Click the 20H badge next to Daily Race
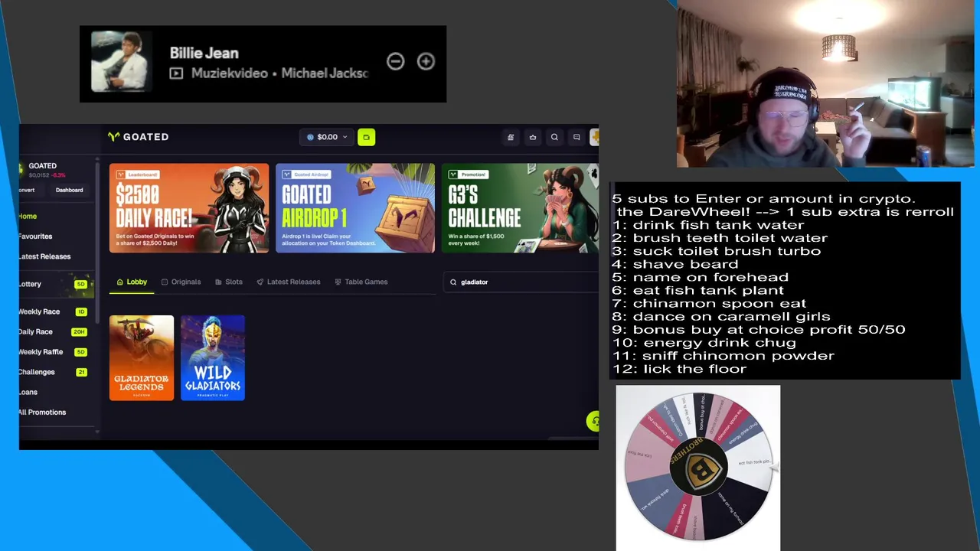This screenshot has height=551, width=980. pyautogui.click(x=79, y=332)
